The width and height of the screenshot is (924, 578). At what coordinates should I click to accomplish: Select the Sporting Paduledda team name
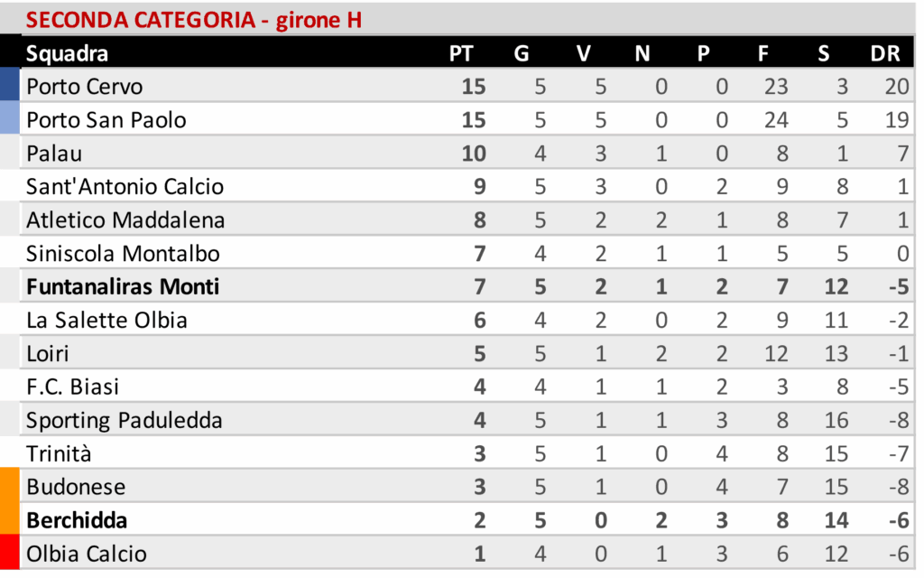[125, 421]
